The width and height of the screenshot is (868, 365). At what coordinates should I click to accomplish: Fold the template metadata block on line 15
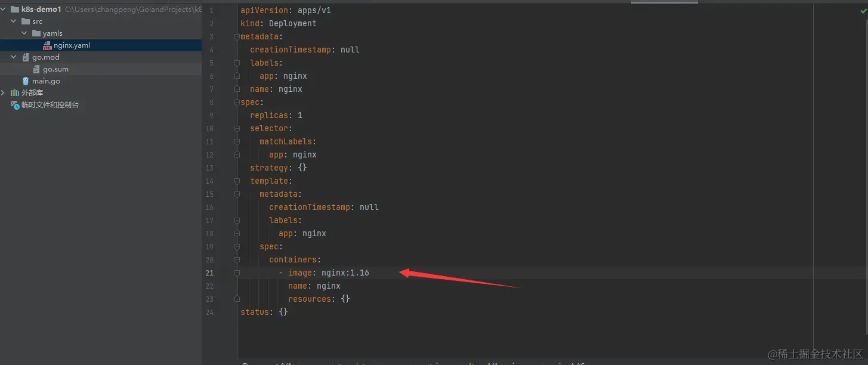(237, 194)
